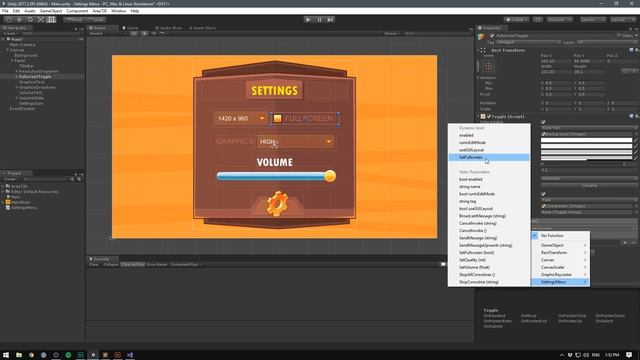Collapse the Panel node in Hierarchy

[x=12, y=60]
